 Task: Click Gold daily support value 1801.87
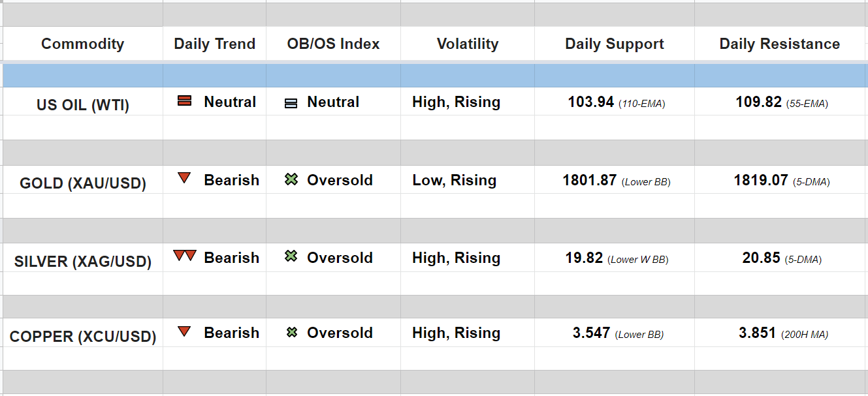coord(589,181)
